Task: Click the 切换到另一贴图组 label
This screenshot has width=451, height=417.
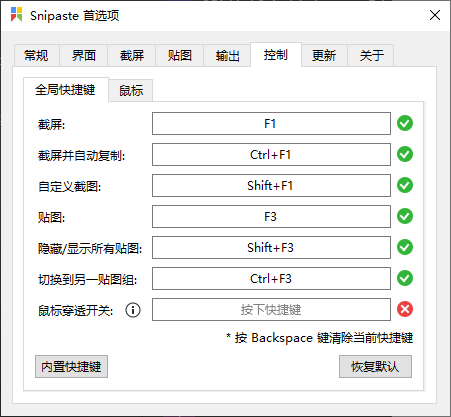Action: (x=87, y=279)
